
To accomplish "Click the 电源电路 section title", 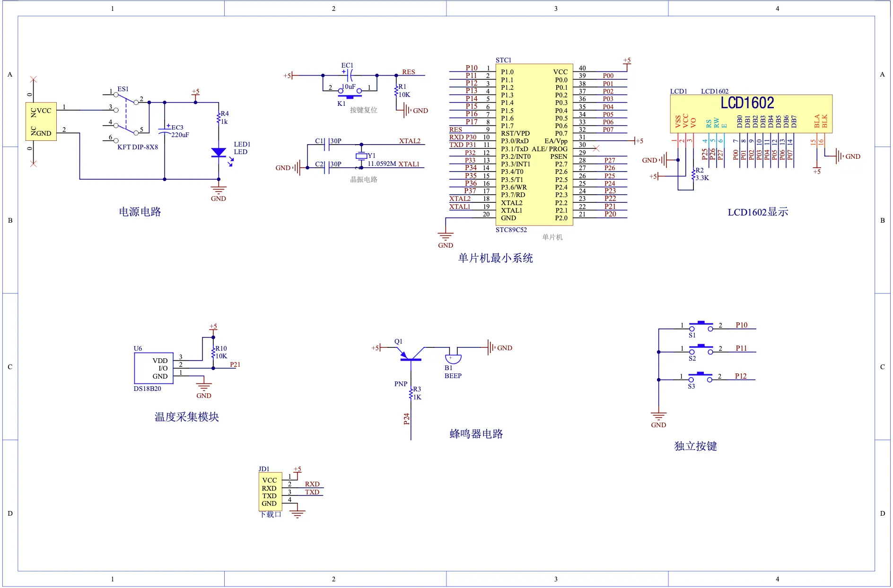I will (140, 212).
